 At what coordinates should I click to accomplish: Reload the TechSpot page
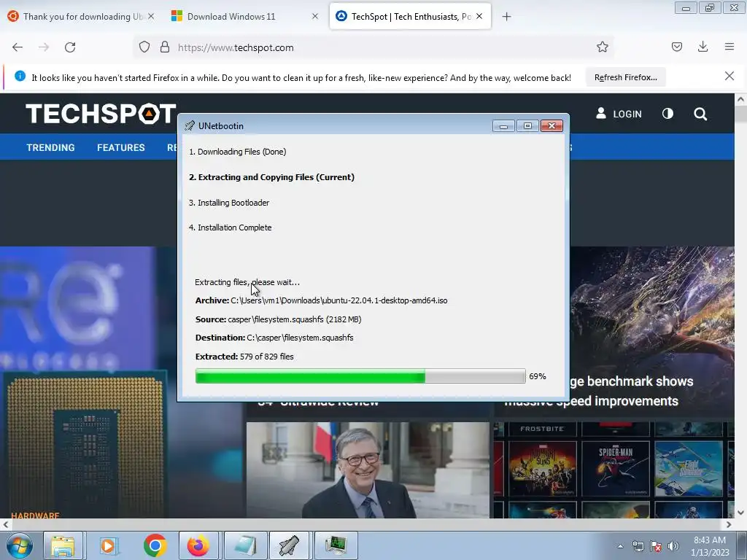(x=70, y=47)
